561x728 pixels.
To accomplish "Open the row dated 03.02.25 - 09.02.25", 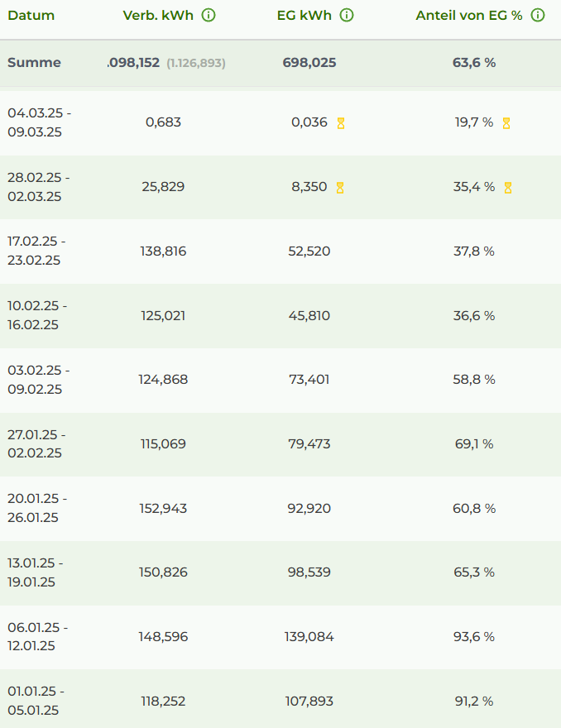I will click(x=38, y=380).
